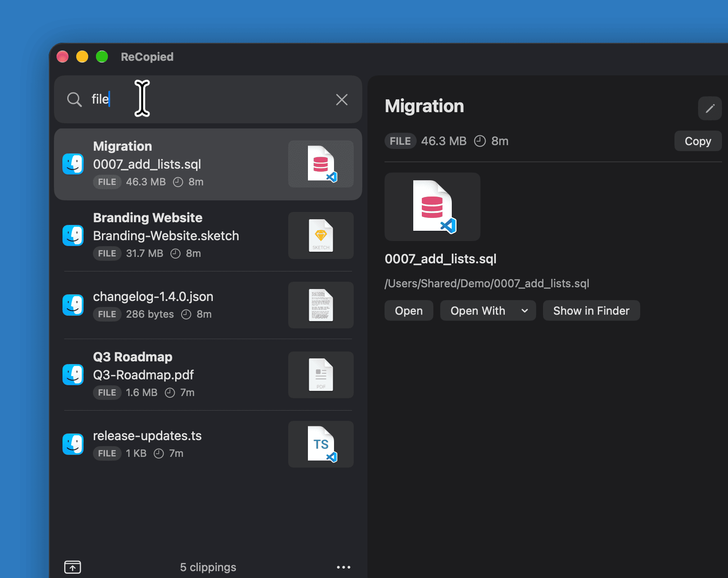Click the Migration heading in detail pane
The image size is (728, 578).
(424, 106)
